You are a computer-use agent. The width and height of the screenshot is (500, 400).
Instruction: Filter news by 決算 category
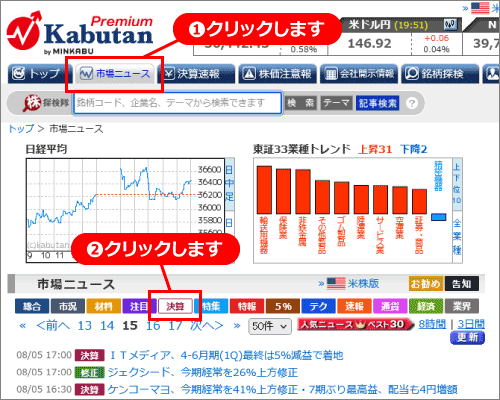click(x=175, y=306)
